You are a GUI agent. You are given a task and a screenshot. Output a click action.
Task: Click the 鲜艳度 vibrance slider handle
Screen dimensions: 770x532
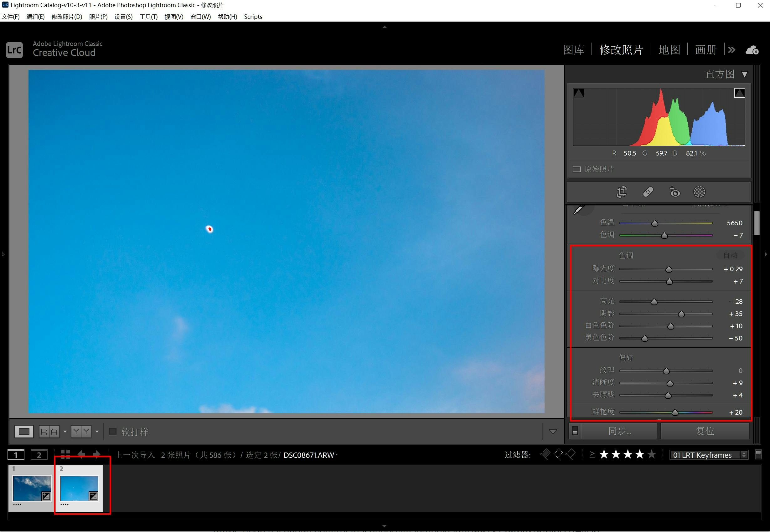point(675,412)
